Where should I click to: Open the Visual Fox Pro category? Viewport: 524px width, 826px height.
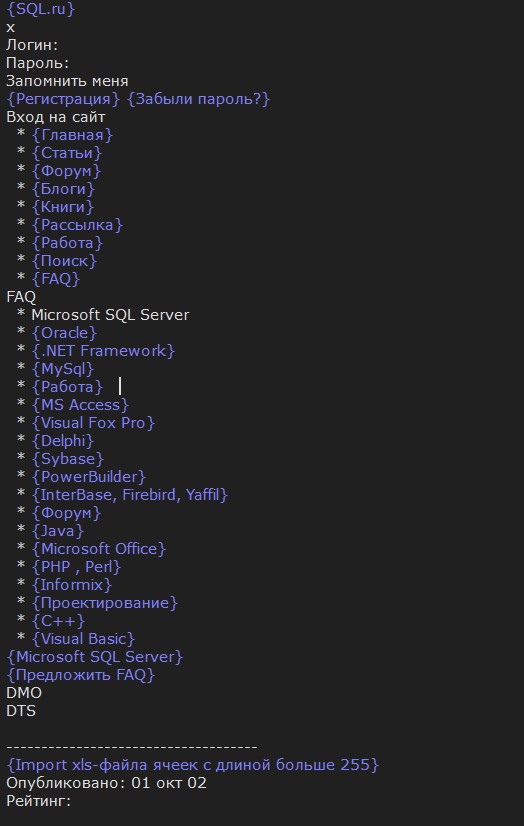click(x=93, y=422)
